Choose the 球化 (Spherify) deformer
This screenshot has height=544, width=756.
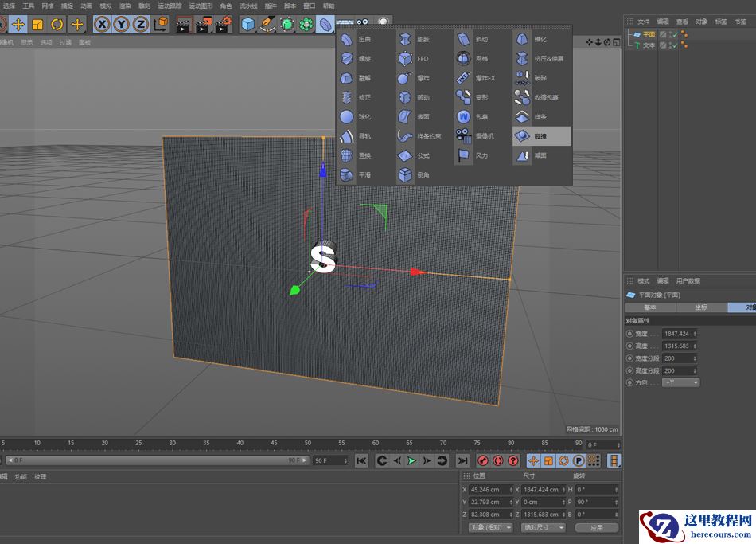pos(358,116)
